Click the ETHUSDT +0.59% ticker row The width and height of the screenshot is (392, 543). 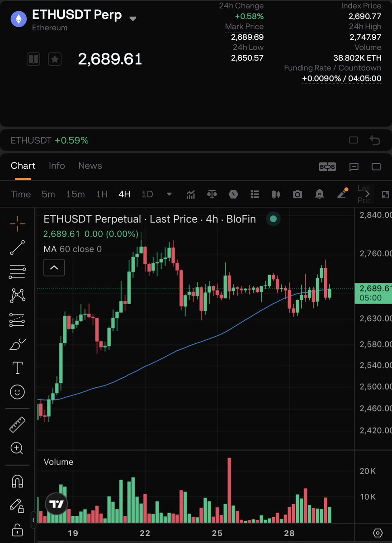click(50, 140)
